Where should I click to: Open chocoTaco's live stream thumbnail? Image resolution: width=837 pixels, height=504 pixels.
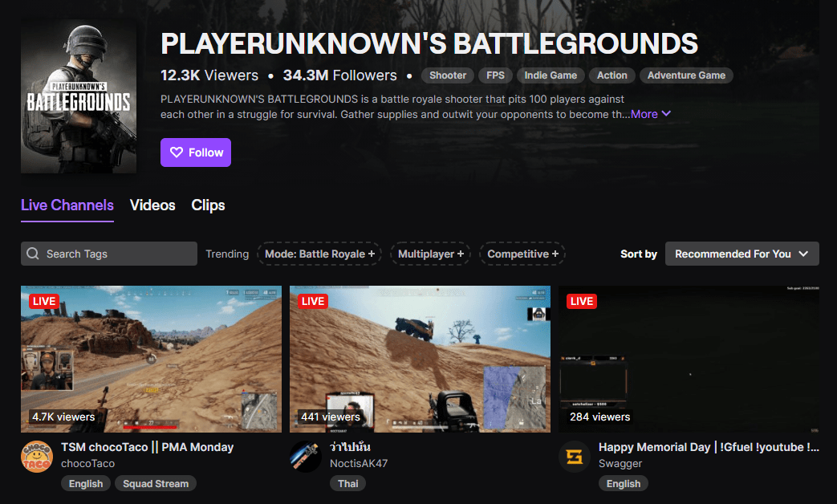click(151, 359)
